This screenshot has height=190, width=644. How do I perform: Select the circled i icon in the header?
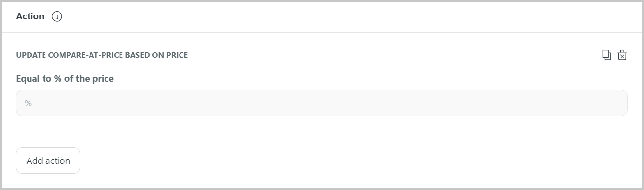[57, 16]
